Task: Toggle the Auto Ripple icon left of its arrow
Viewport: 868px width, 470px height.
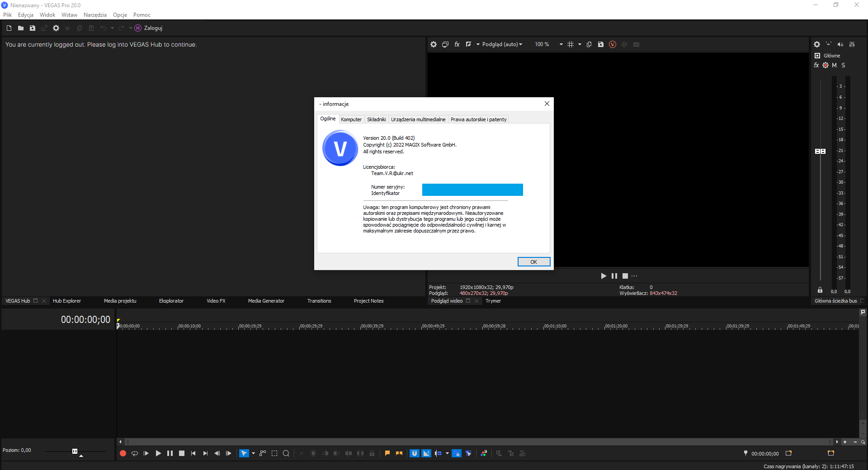Action: (438, 453)
